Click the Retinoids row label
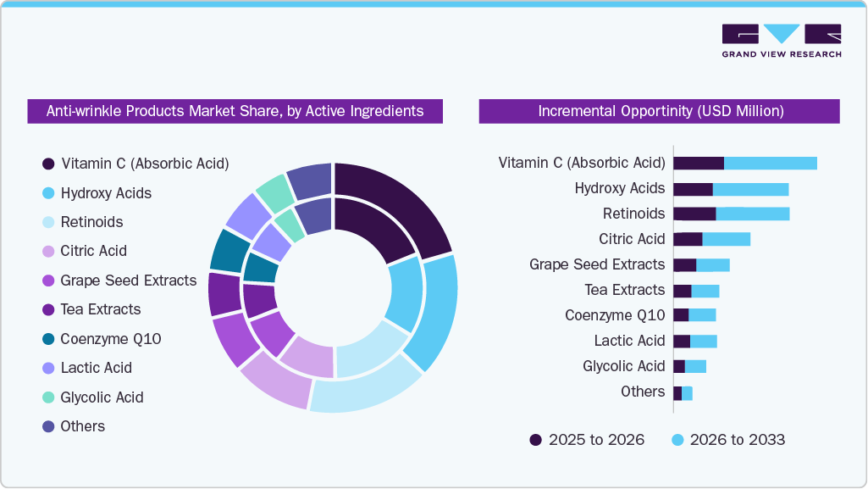 634,214
